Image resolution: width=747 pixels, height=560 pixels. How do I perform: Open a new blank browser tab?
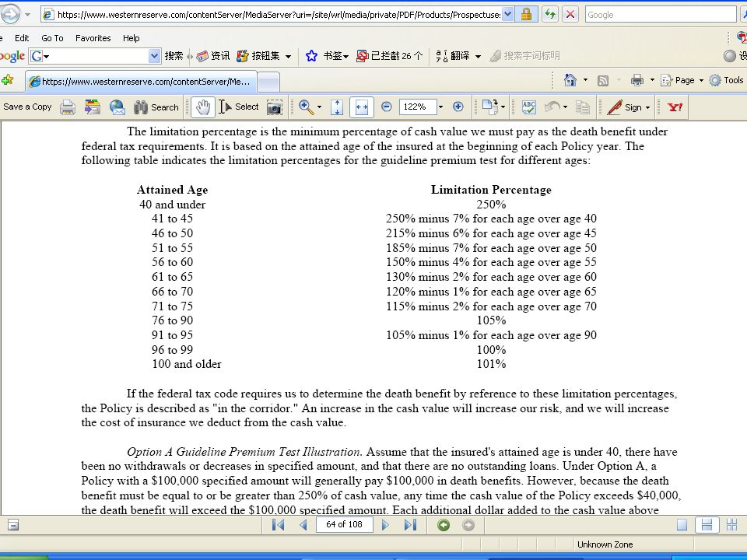(268, 82)
